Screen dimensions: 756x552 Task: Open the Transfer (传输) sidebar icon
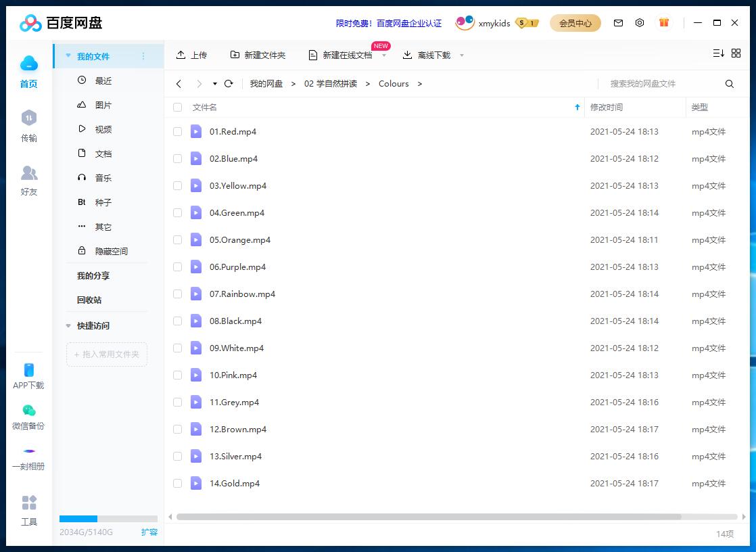coord(28,126)
